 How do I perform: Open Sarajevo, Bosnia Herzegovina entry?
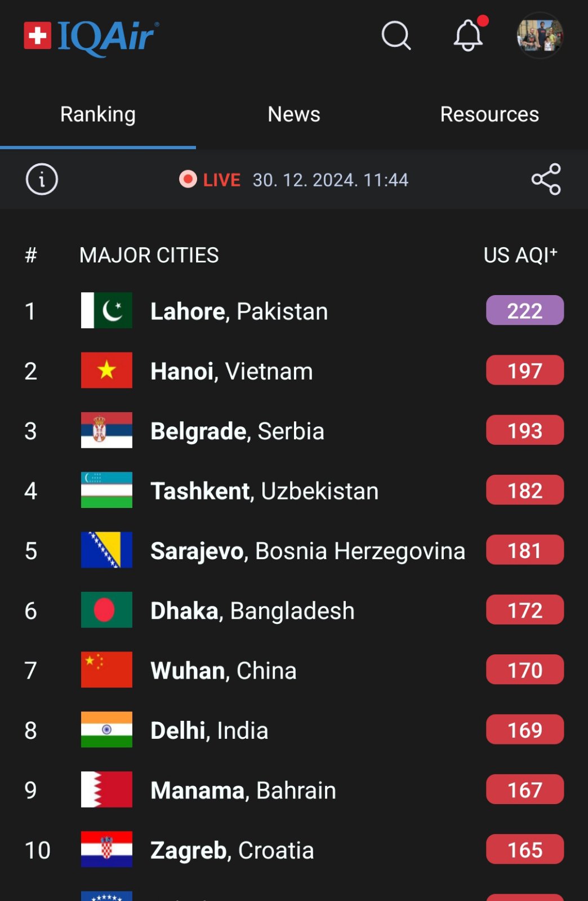pos(308,551)
